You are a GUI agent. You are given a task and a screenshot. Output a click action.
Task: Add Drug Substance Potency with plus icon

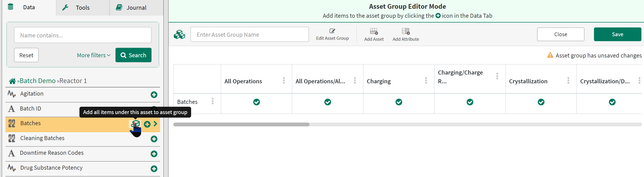154,169
